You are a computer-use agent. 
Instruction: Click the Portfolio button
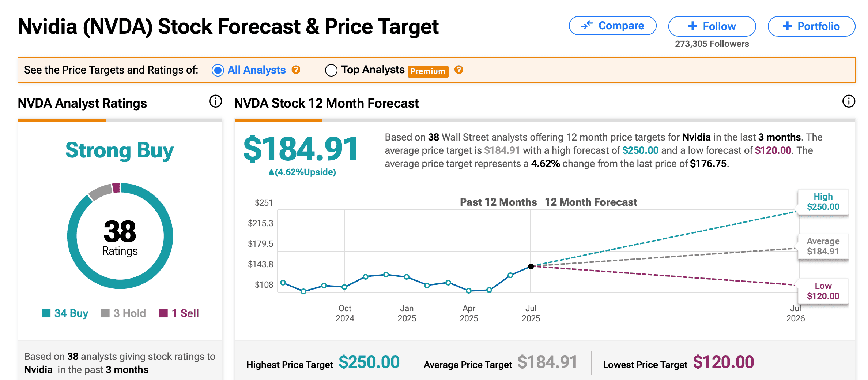click(x=812, y=26)
